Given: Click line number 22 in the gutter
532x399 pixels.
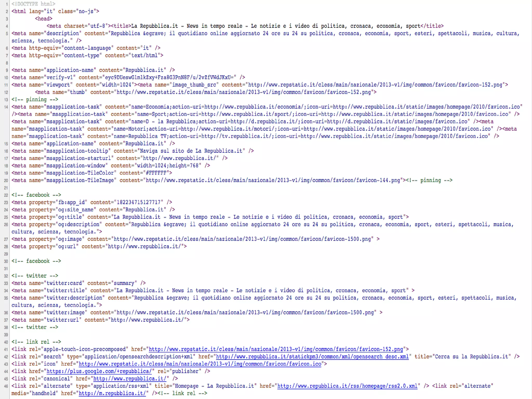Looking at the screenshot, I should point(6,195).
